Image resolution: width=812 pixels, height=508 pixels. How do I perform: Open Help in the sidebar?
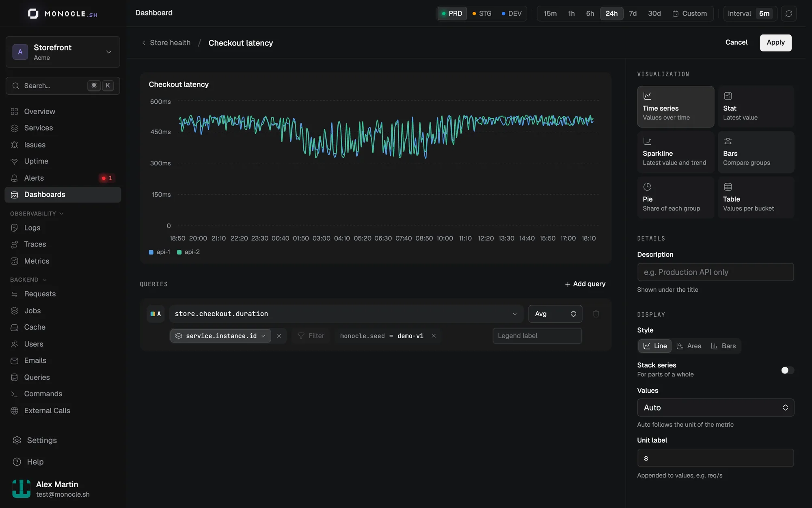[63, 462]
